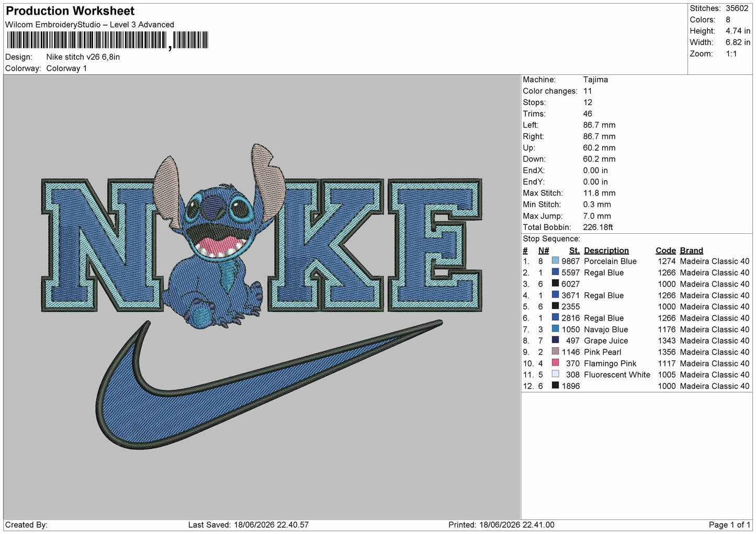Click the Zoom value 1:1
Viewport: 756px width, 534px height.
click(731, 54)
